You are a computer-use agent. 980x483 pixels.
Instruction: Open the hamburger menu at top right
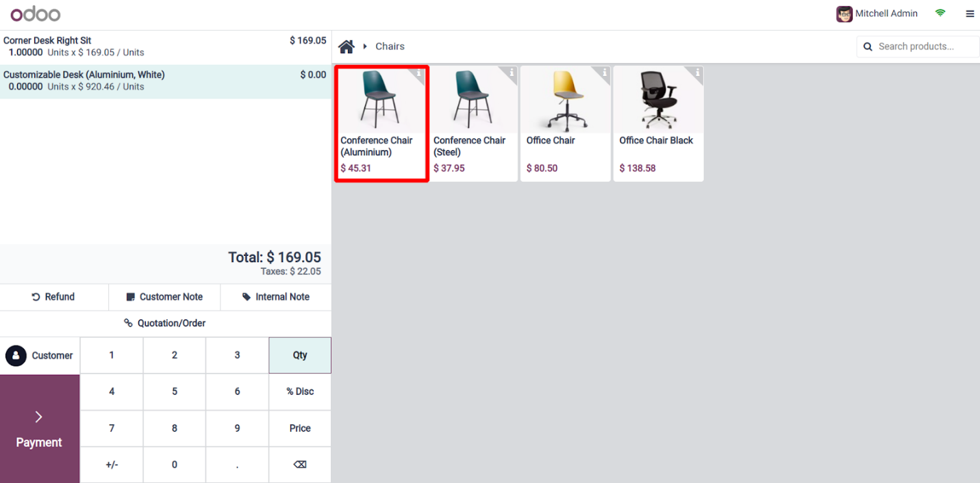[x=970, y=14]
